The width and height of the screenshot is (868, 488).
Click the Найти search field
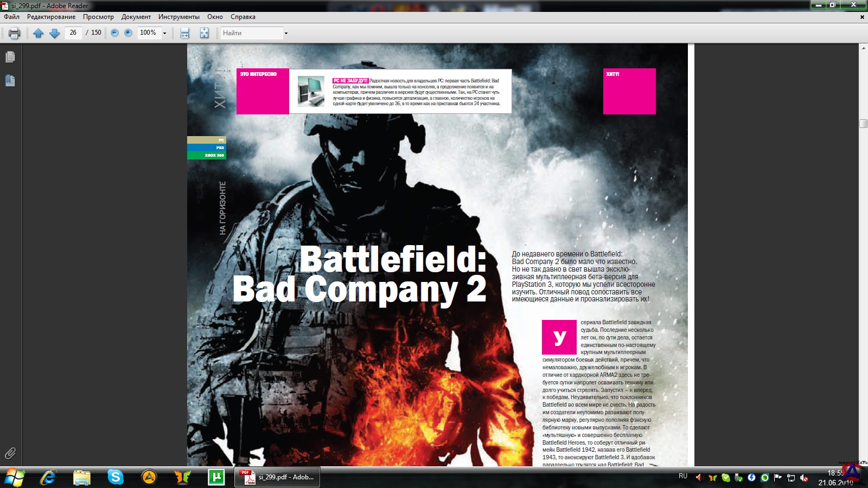[252, 33]
